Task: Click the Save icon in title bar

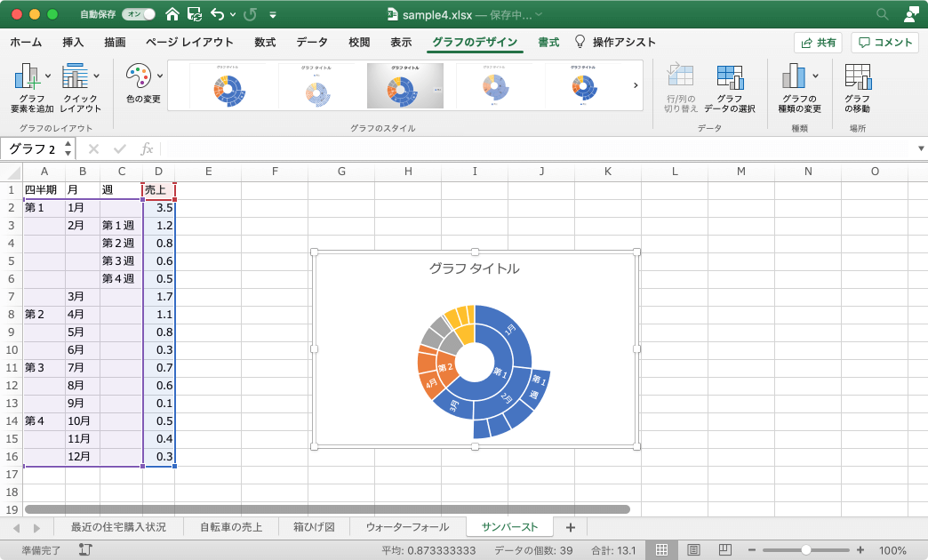Action: (x=194, y=14)
